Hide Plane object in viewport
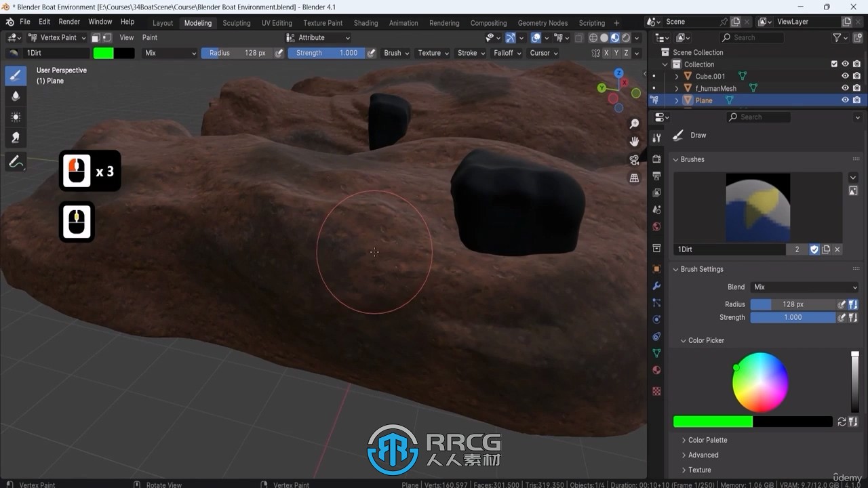Image resolution: width=868 pixels, height=488 pixels. click(x=845, y=100)
